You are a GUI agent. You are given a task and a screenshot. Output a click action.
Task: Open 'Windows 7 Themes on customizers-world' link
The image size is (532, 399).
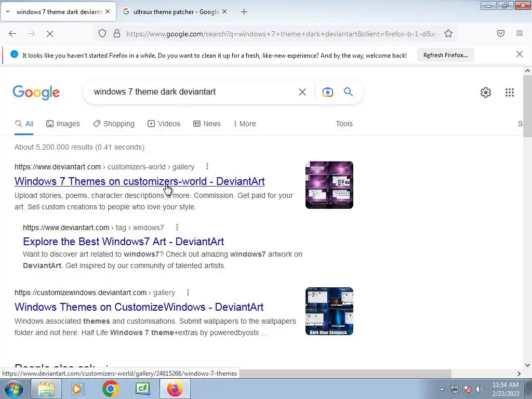[139, 181]
